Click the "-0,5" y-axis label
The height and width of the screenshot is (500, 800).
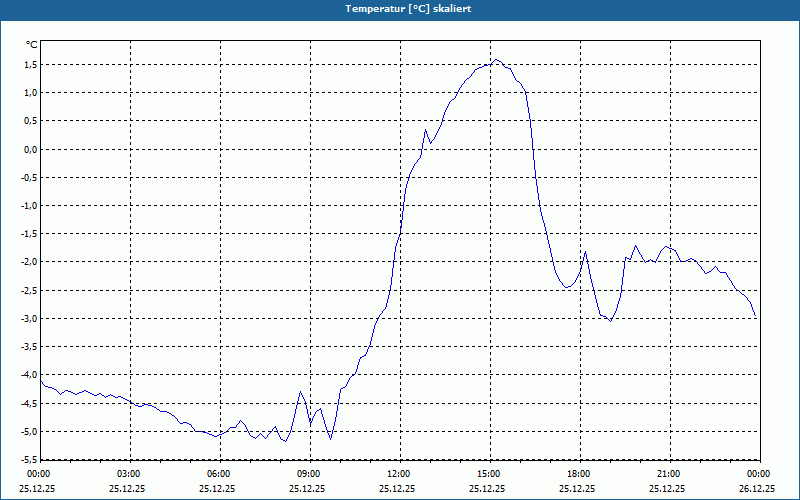[30, 178]
